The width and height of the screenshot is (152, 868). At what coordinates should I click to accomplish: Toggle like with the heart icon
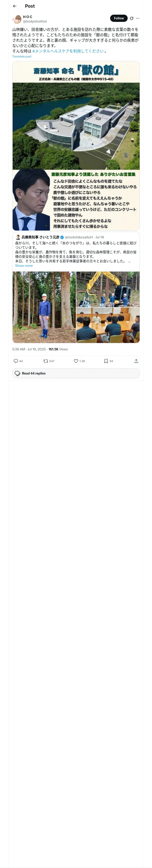click(x=76, y=361)
